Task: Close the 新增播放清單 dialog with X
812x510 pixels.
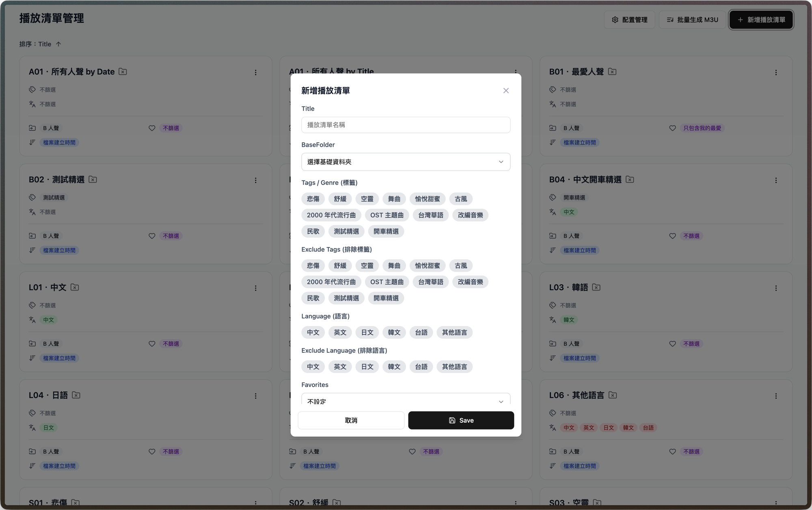Action: click(506, 91)
